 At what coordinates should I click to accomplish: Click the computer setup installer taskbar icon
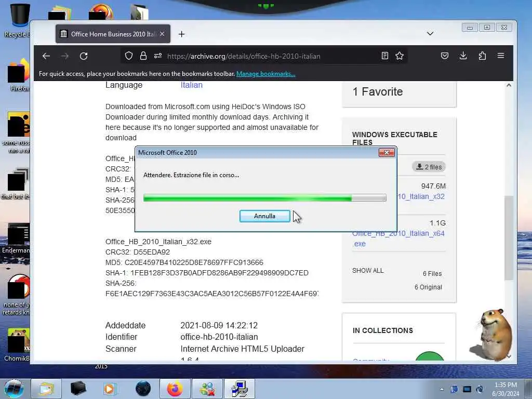point(240,389)
